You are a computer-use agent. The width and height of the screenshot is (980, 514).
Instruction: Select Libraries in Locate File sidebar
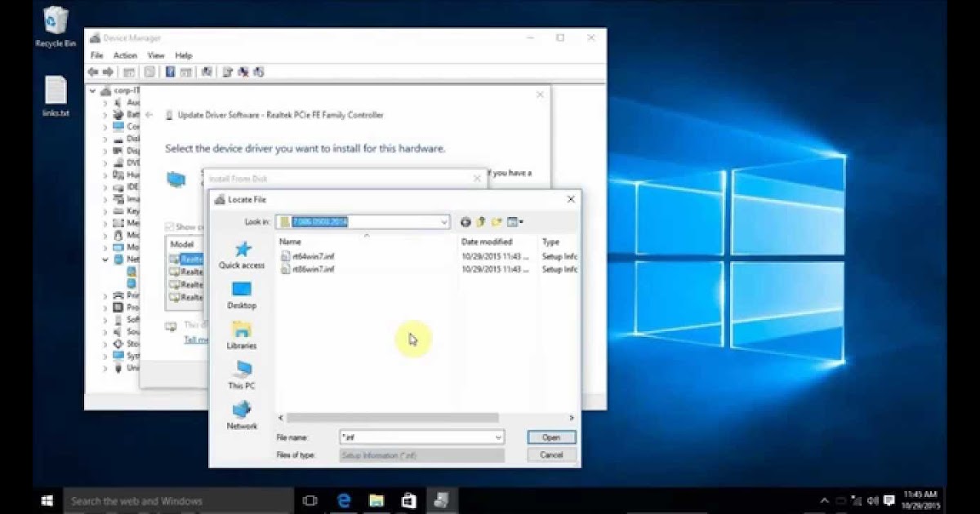(x=242, y=335)
